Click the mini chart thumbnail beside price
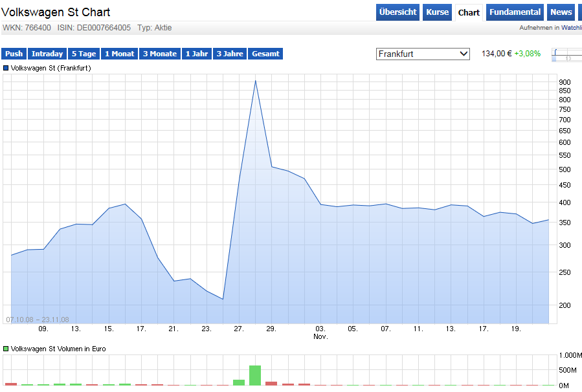This screenshot has height=392, width=582. 567,54
